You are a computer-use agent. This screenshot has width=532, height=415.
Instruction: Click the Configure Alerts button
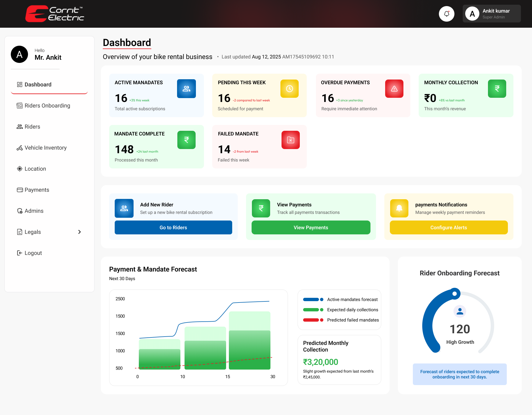click(x=449, y=227)
